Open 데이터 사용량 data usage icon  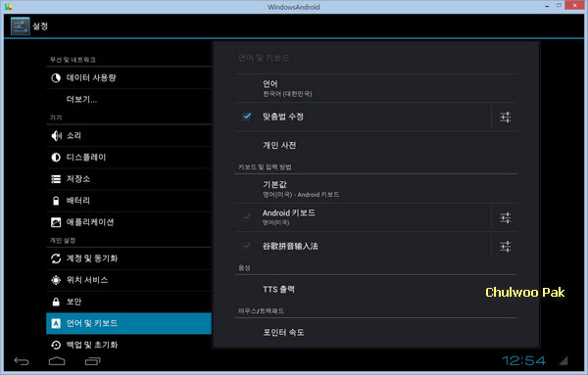tap(56, 78)
